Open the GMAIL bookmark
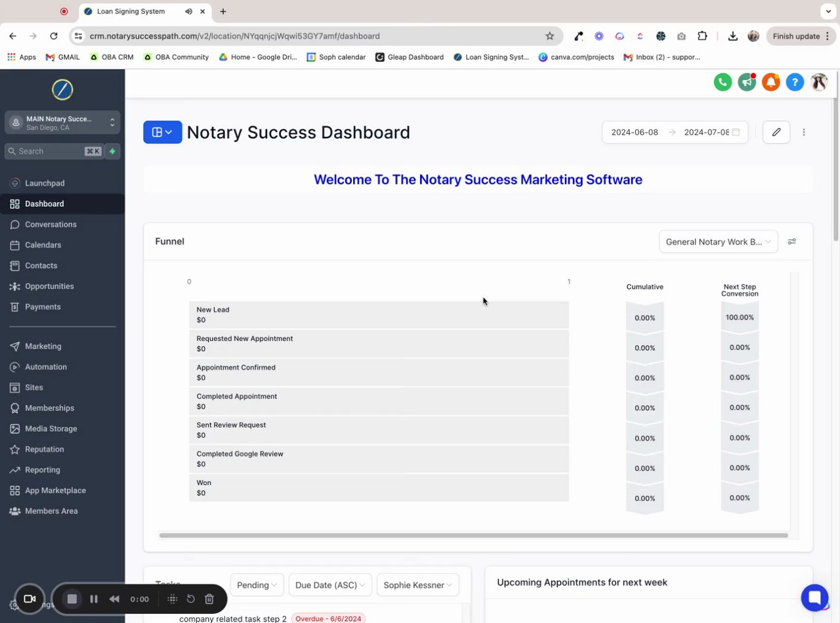The width and height of the screenshot is (840, 623). pyautogui.click(x=63, y=57)
